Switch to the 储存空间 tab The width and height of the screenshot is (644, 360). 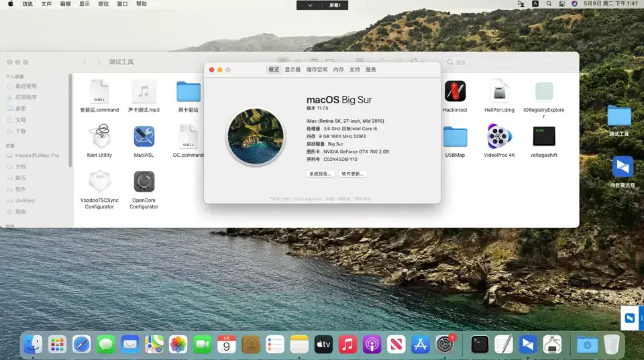tap(317, 69)
